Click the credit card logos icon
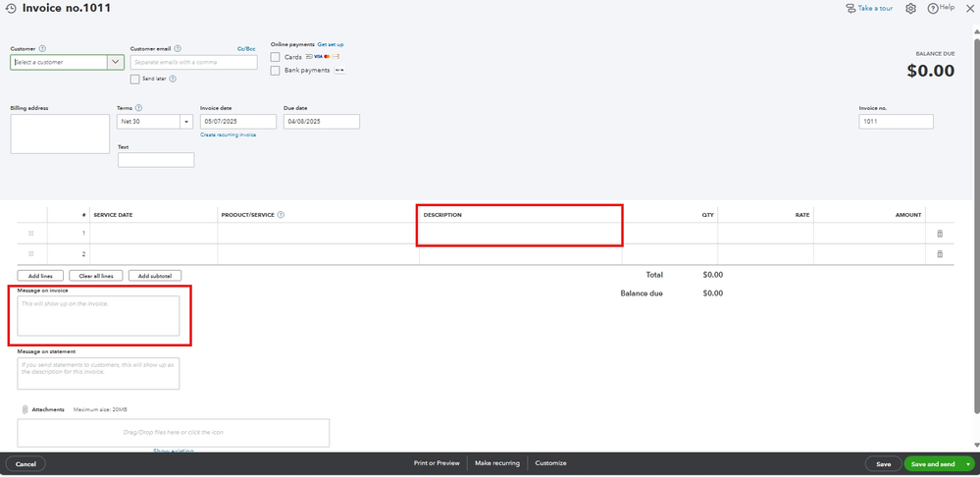 pyautogui.click(x=322, y=56)
